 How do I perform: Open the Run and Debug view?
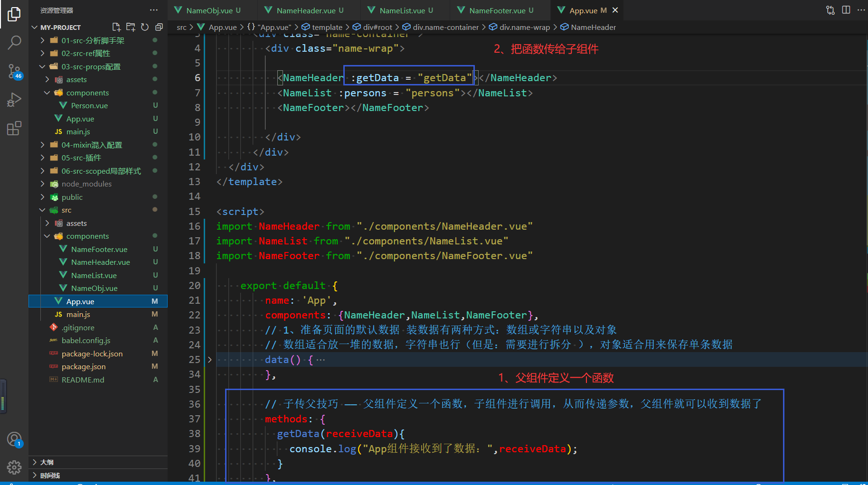(14, 100)
